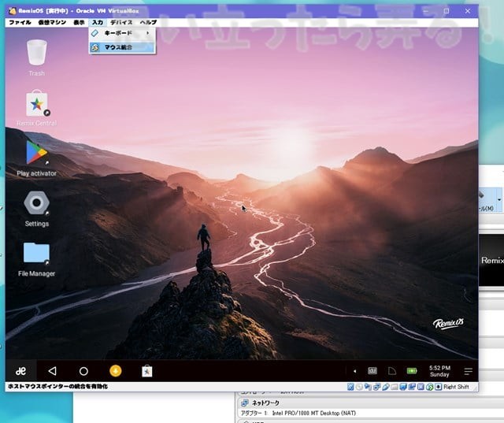
Task: Open the Remix OS notification panel icon
Action: [469, 371]
